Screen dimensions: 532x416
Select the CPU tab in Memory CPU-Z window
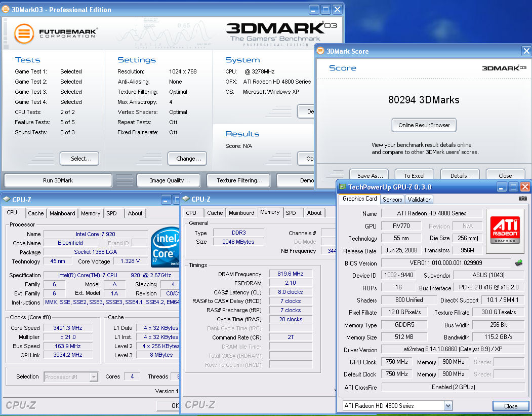tap(191, 213)
